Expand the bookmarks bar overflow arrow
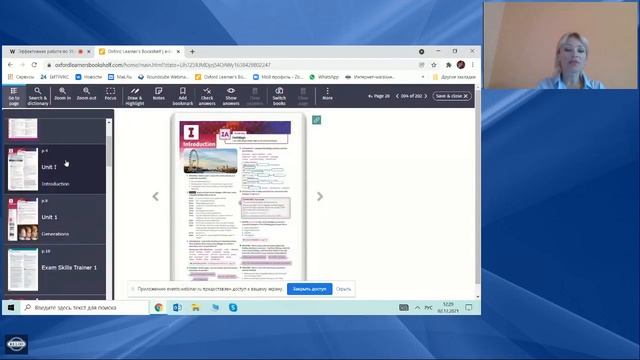The width and height of the screenshot is (640, 360). [x=423, y=77]
